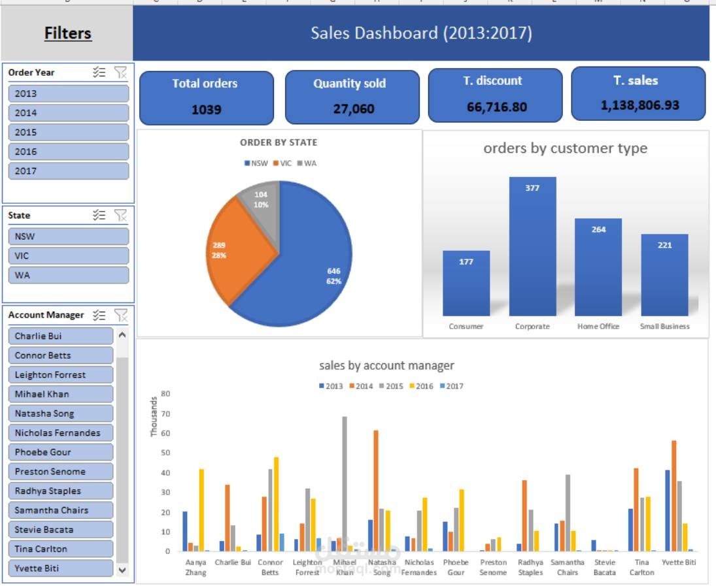Enable multi-select on Account Manager slicer
The image size is (716, 588).
click(99, 314)
